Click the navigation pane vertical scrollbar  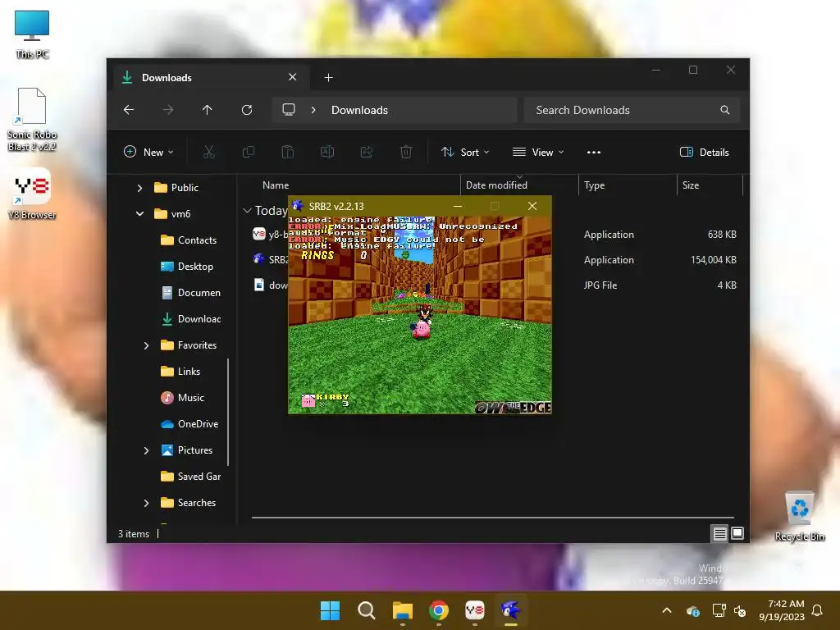[x=228, y=412]
